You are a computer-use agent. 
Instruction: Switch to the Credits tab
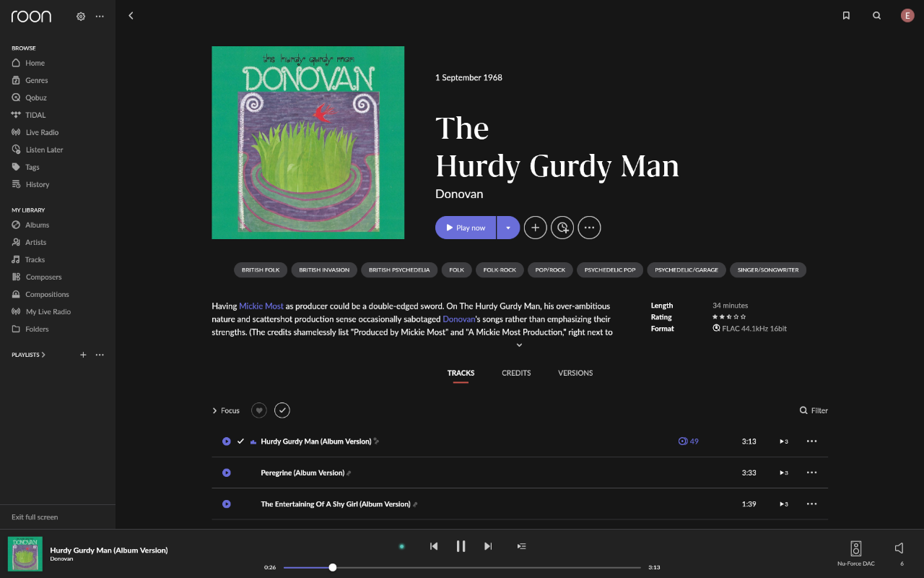coord(516,374)
